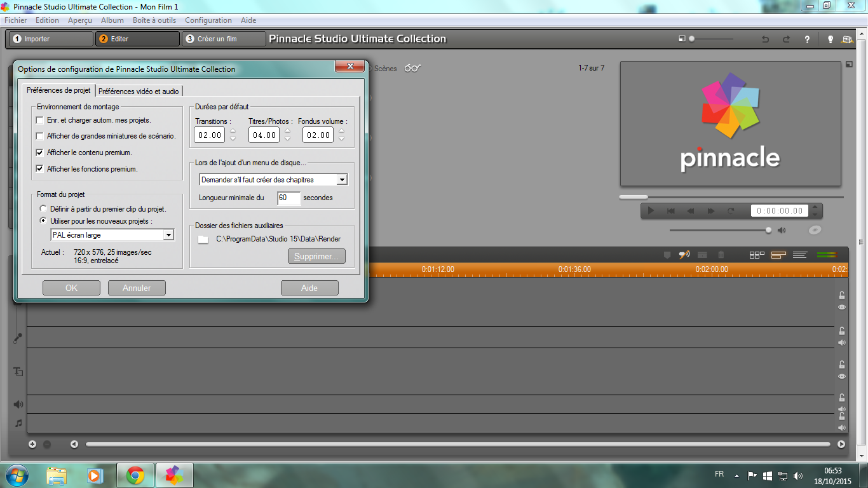Toggle lock on the main video track
868x488 pixels.
[x=841, y=295]
